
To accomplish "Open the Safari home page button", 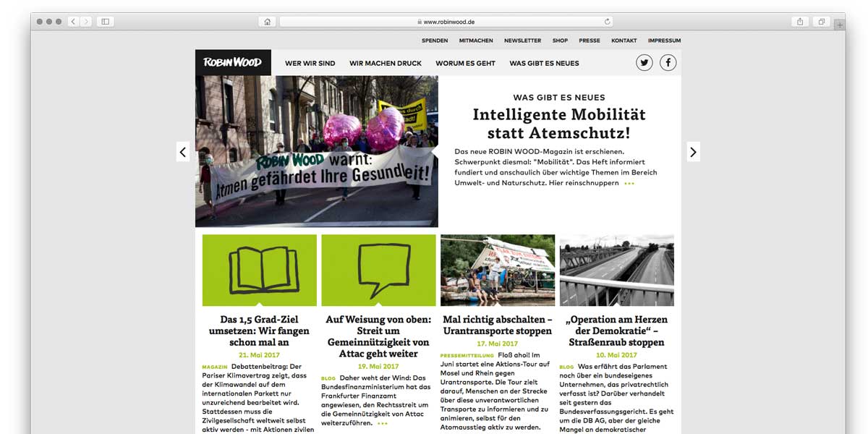I will coord(267,22).
